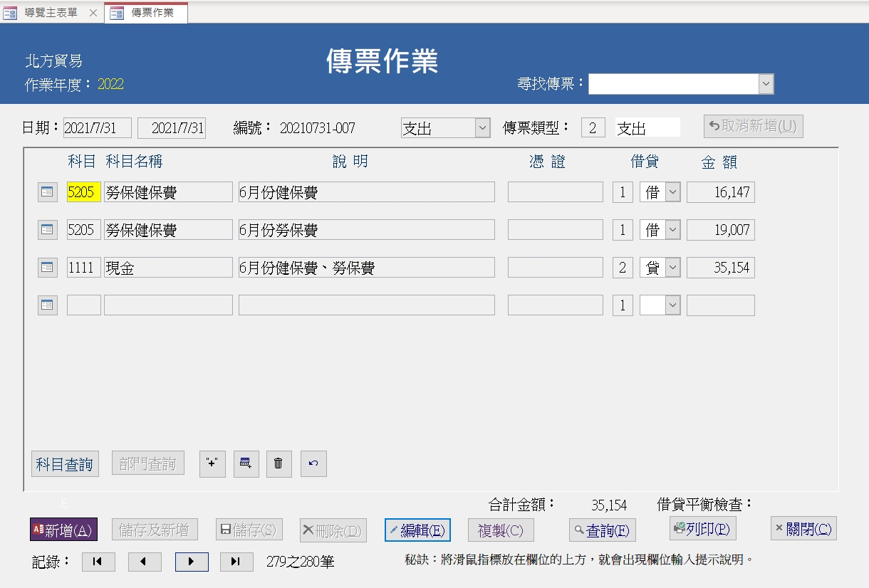
Task: Click 金額 field 16,147
Action: pyautogui.click(x=721, y=192)
